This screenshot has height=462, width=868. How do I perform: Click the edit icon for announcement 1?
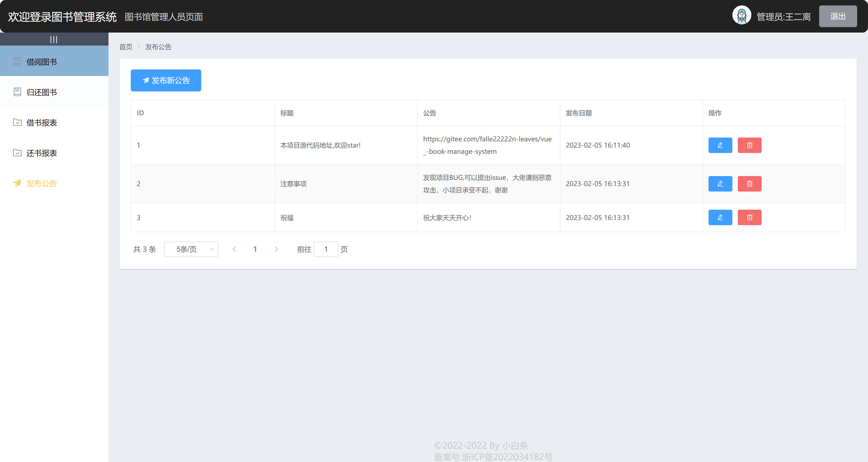(720, 145)
